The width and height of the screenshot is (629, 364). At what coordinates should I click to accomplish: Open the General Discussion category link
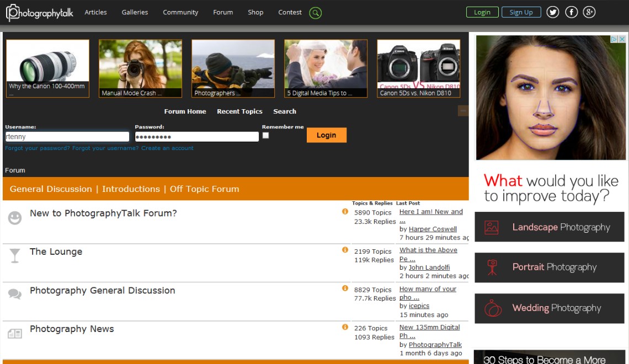tap(51, 189)
